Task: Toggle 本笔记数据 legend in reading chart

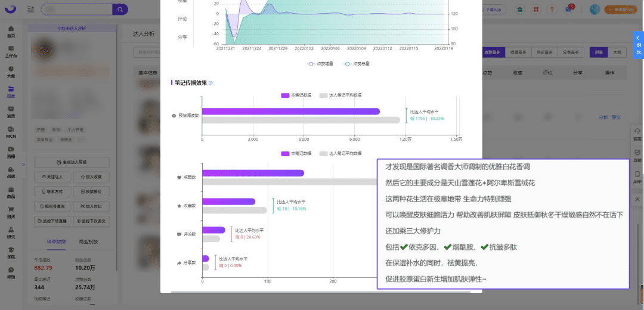Action: click(x=296, y=95)
